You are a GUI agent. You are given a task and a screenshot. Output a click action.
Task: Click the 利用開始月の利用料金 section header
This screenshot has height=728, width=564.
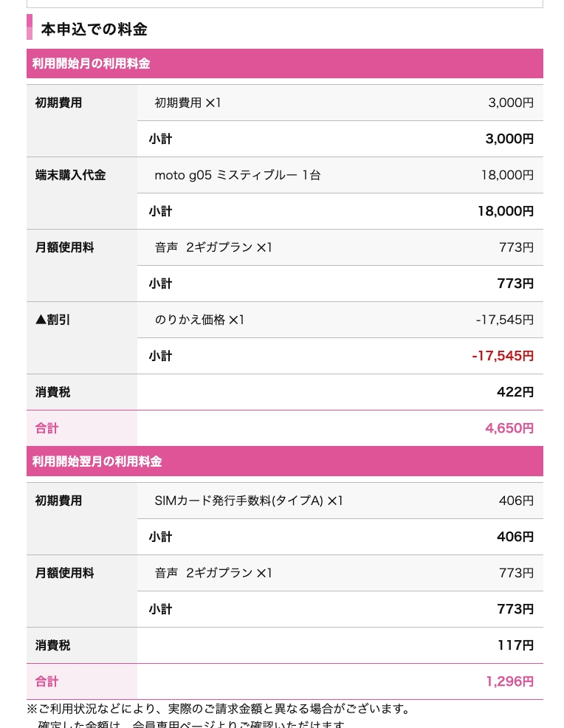(x=92, y=63)
